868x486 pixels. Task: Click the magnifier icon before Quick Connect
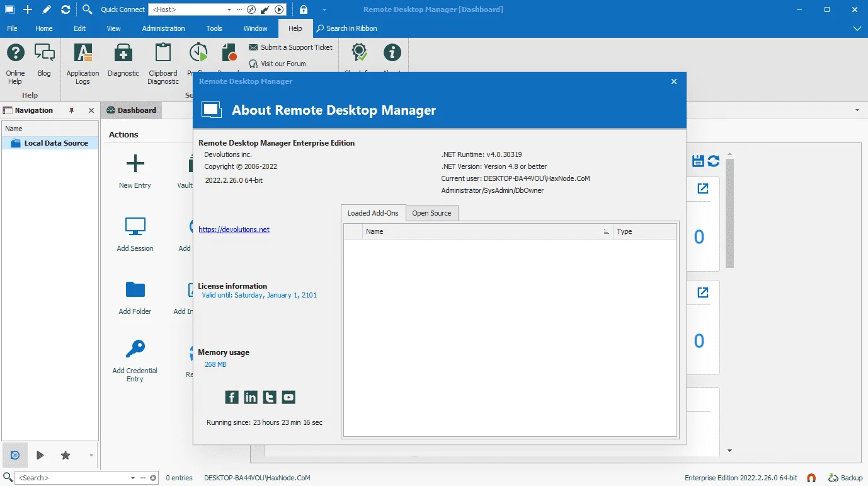coord(88,9)
